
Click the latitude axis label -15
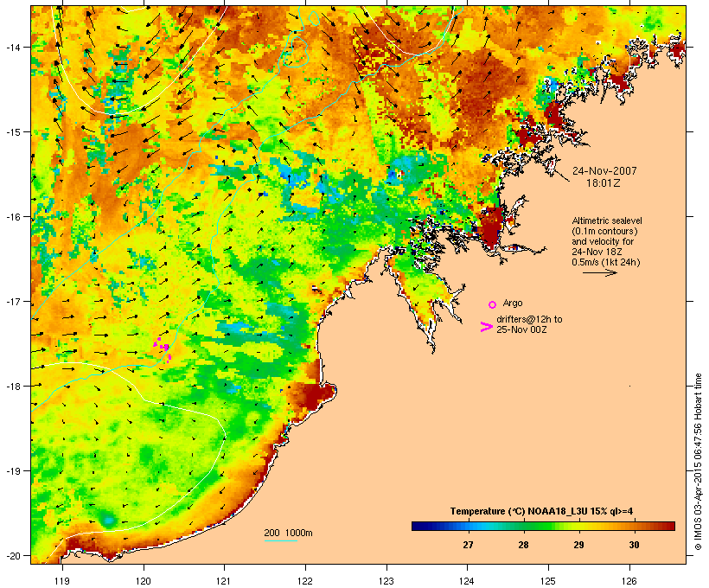tap(13, 132)
